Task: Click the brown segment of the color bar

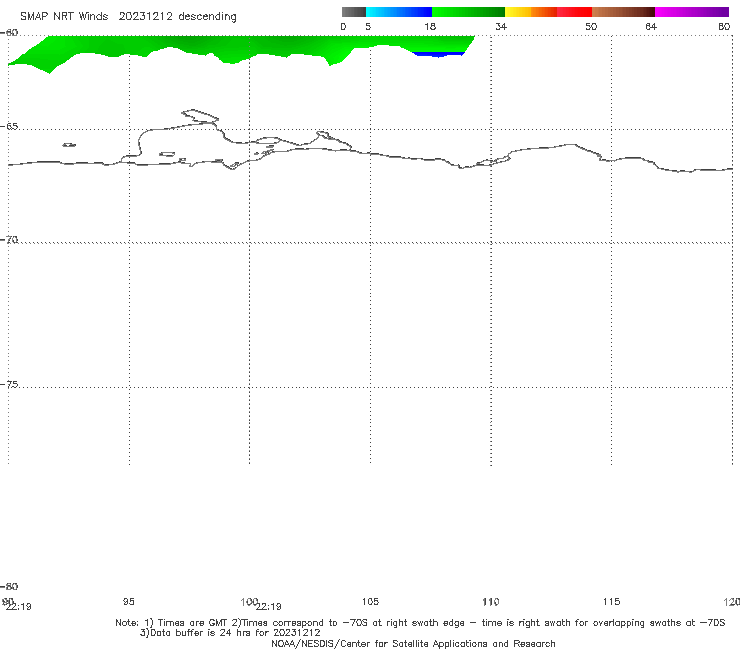Action: click(x=623, y=12)
